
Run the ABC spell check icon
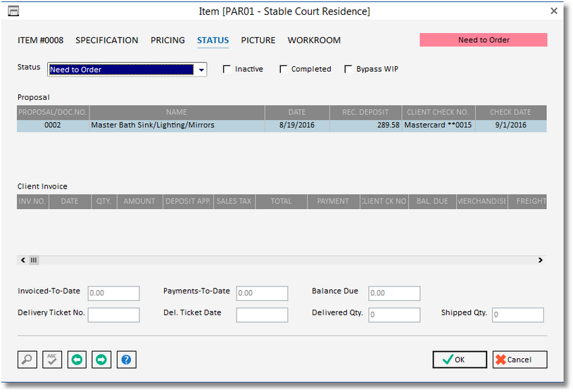[x=52, y=360]
